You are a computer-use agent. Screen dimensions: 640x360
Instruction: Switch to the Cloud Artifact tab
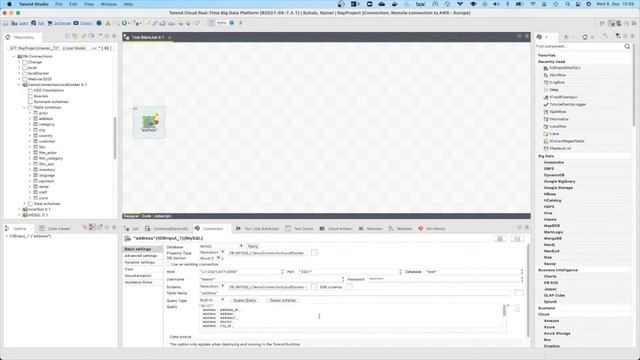click(x=336, y=229)
